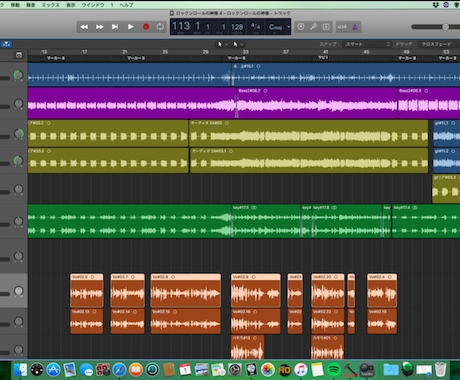Select the key#17.4 green region
This screenshot has width=460, height=380.
(x=426, y=221)
